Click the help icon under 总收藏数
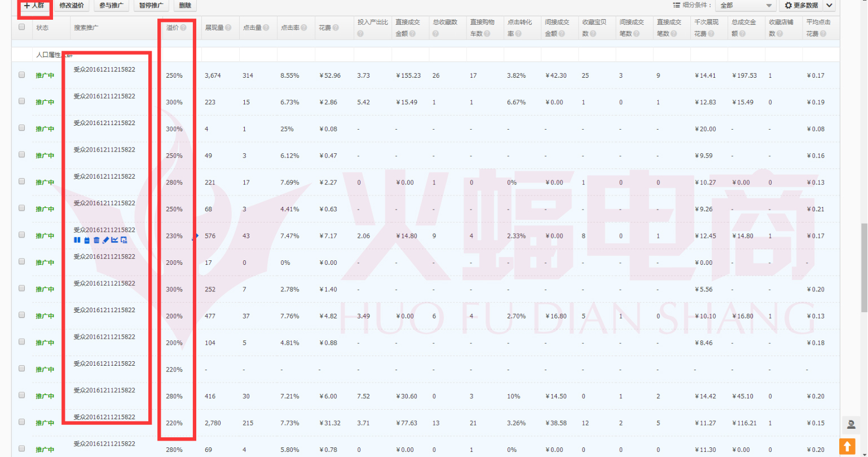Screen dimensions: 868x457 coord(435,34)
